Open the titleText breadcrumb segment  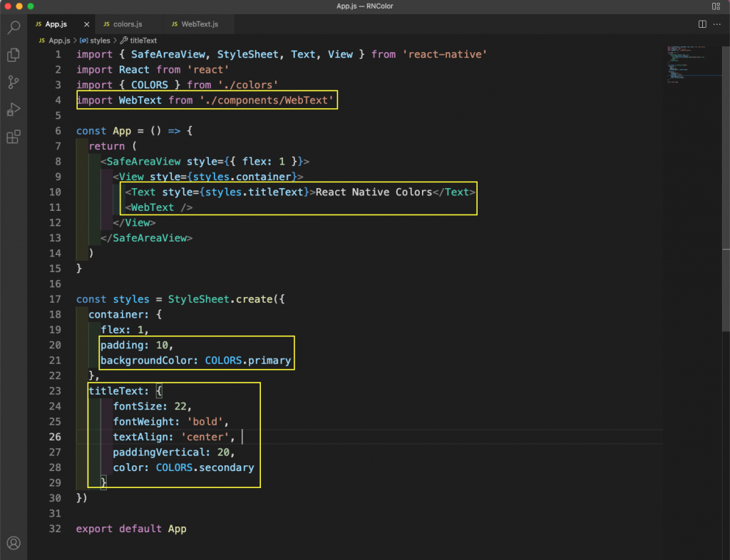[139, 41]
